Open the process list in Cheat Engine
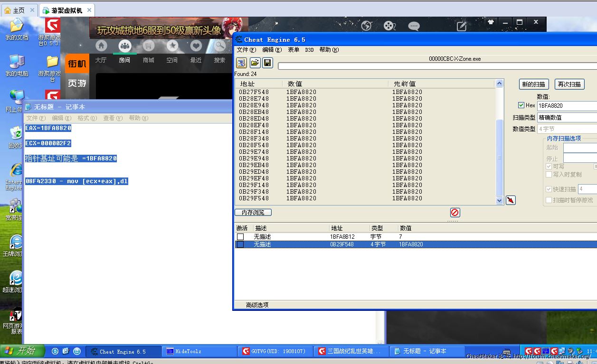Viewport: 597px width, 364px height. coord(241,63)
